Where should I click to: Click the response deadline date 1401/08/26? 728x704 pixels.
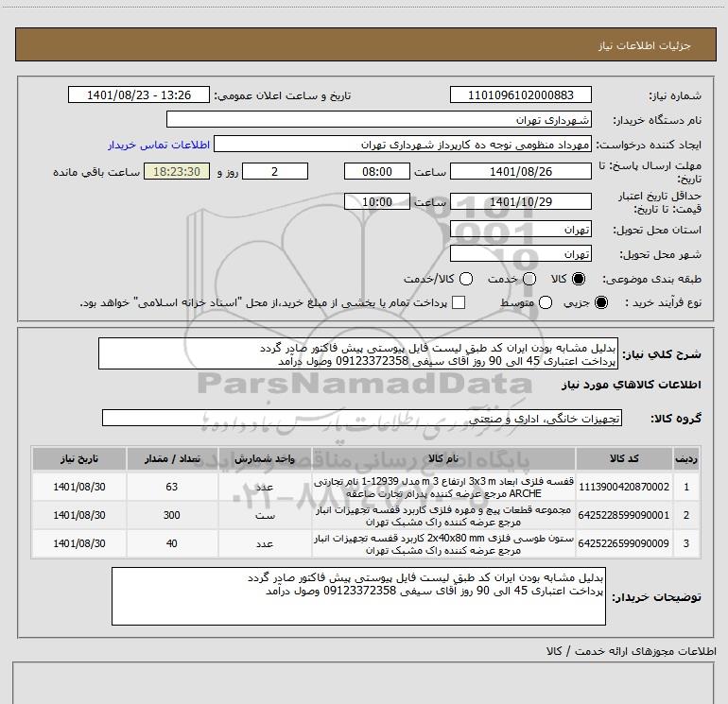[520, 171]
